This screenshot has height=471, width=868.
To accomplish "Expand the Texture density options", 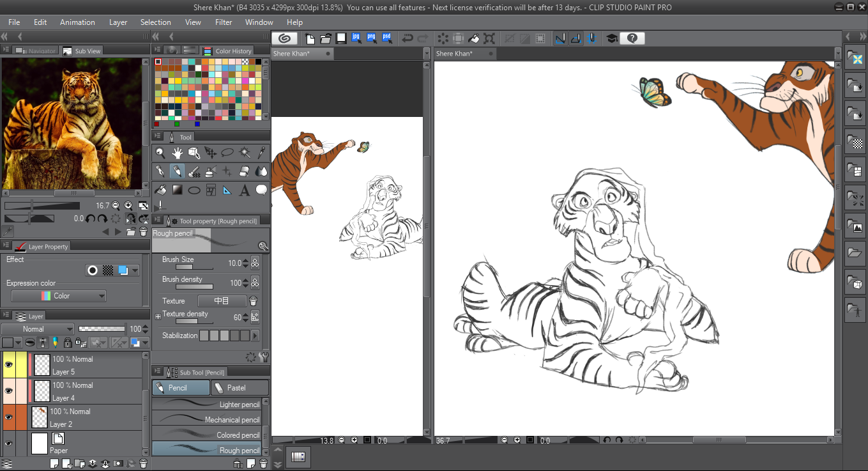I will (158, 316).
